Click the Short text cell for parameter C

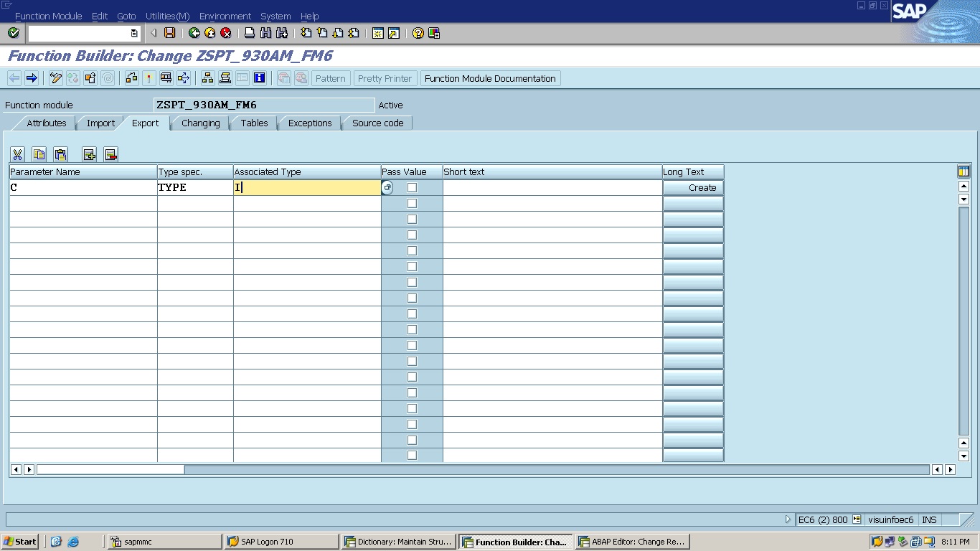click(552, 187)
